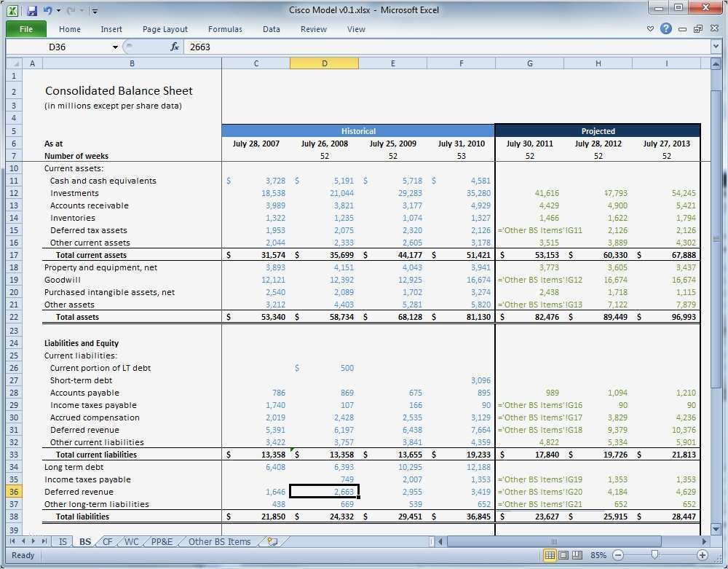Open the Data ribbon tab

271,29
